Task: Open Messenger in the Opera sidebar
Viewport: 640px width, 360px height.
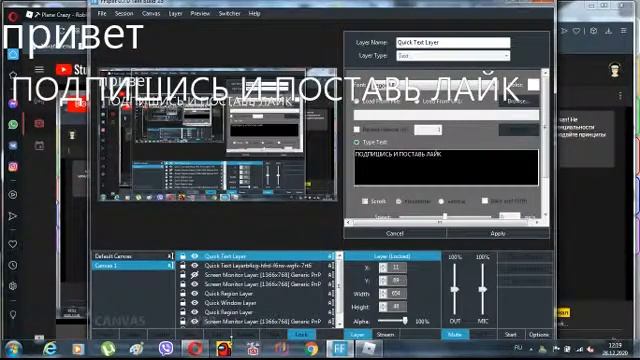Action: coord(13,104)
